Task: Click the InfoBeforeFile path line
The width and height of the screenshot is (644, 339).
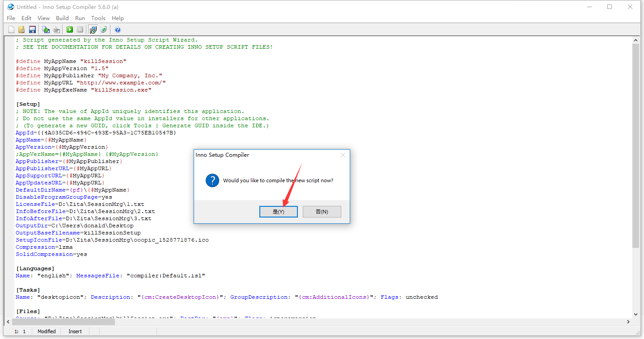Action: tap(85, 211)
